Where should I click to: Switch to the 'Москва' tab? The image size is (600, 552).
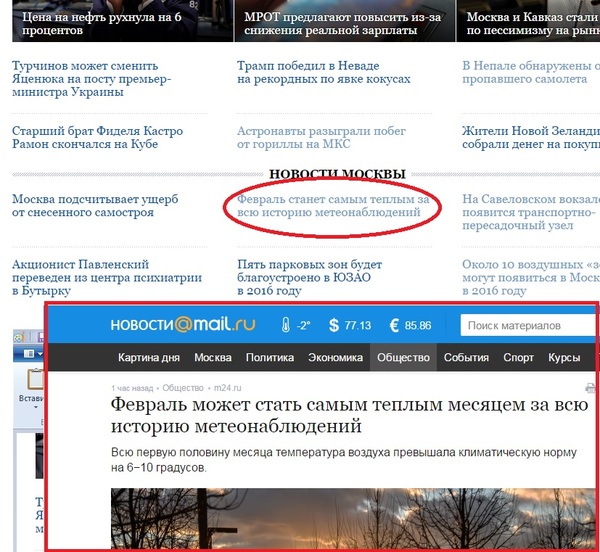point(213,357)
